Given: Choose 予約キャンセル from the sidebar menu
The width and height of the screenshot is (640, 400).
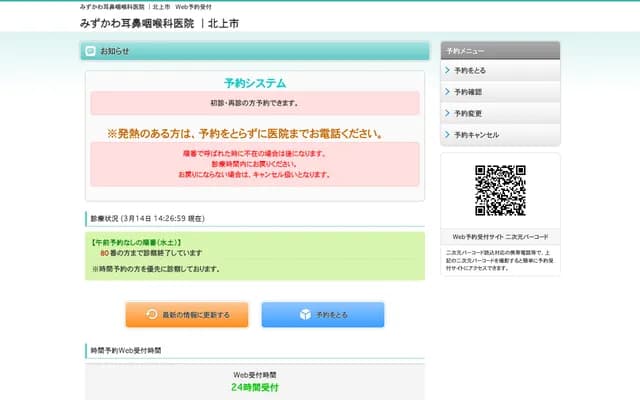Looking at the screenshot, I should coord(476,134).
